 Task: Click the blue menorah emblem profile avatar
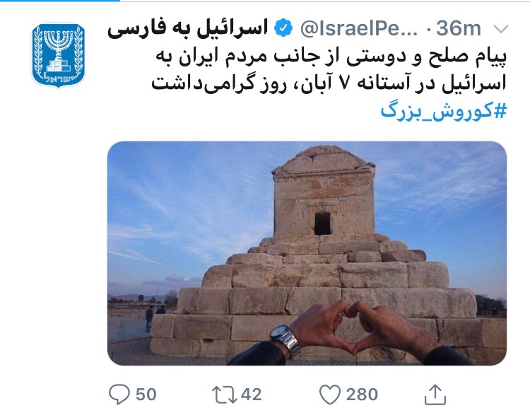click(59, 55)
